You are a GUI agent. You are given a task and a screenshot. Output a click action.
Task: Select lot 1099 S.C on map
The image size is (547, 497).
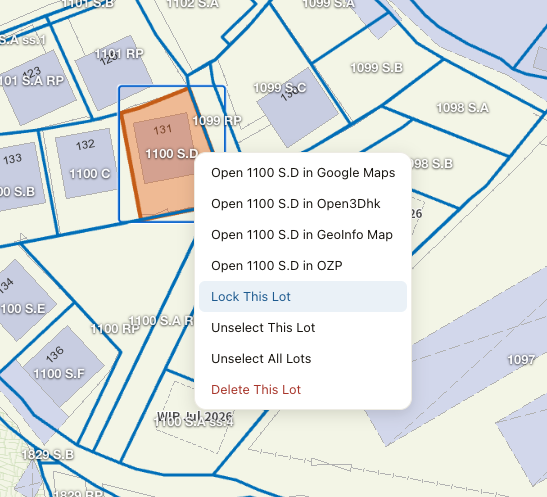(280, 88)
